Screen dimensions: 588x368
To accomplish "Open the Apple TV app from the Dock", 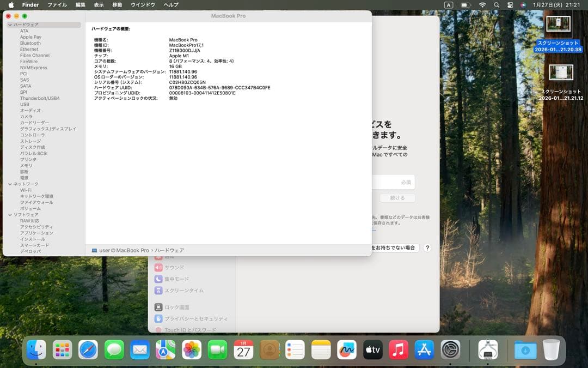I will (373, 351).
